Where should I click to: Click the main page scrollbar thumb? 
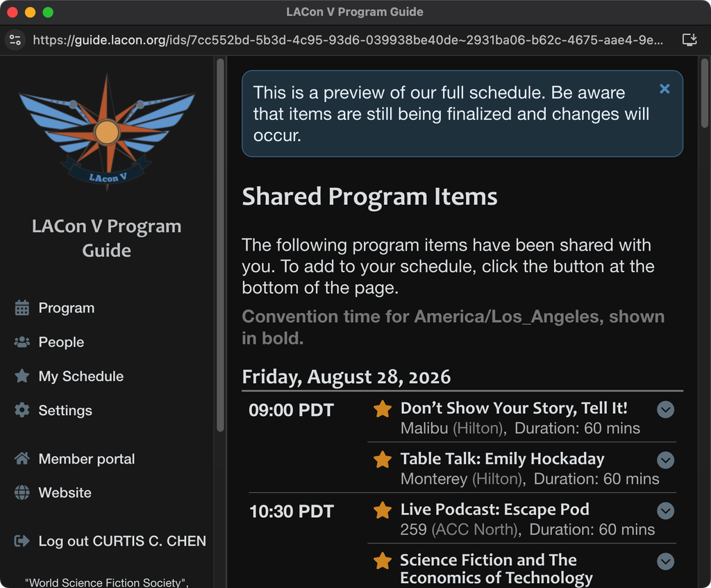[x=704, y=93]
